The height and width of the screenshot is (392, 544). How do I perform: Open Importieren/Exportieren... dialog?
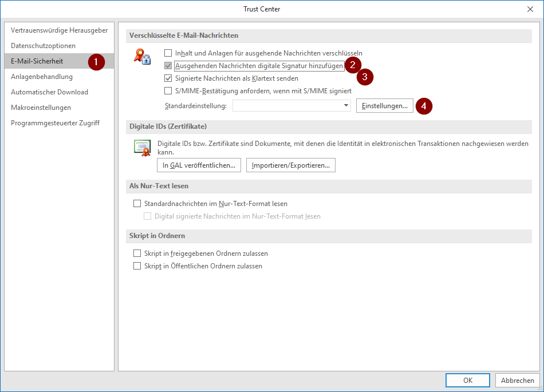coord(290,165)
